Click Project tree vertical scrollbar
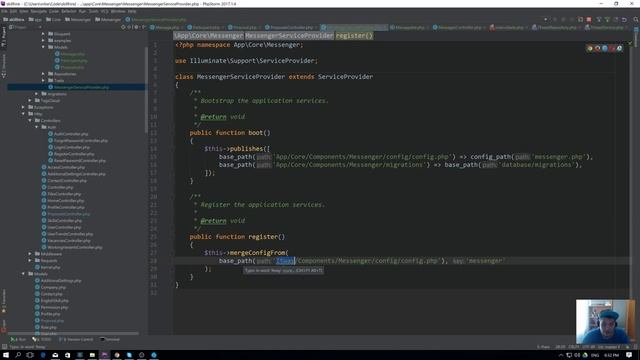 click(146, 90)
